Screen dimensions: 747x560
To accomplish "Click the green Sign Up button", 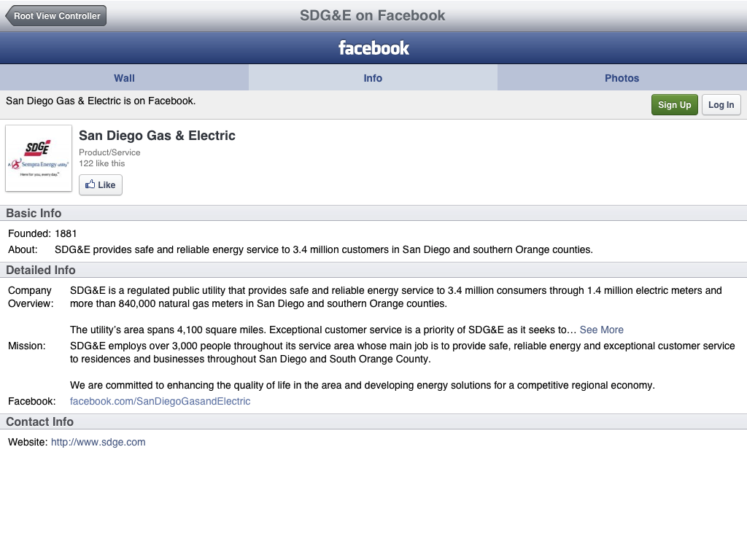I will tap(675, 105).
